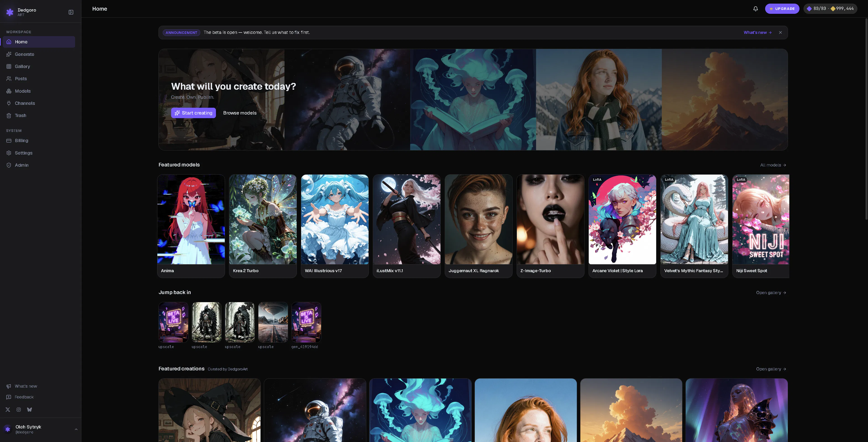Click the page vertical scrollbar

coord(866,119)
